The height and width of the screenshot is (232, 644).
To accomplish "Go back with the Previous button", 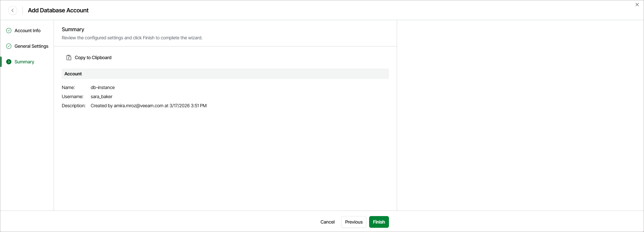I will point(354,222).
